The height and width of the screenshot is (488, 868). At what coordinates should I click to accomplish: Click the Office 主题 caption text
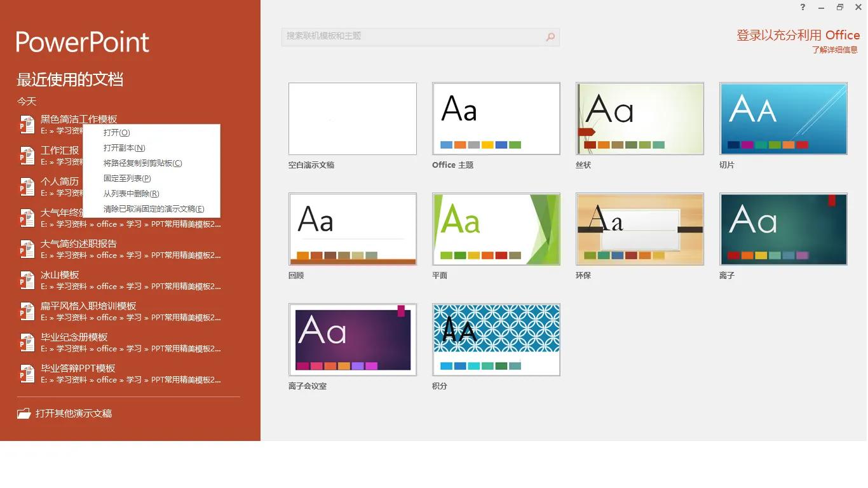pyautogui.click(x=453, y=165)
